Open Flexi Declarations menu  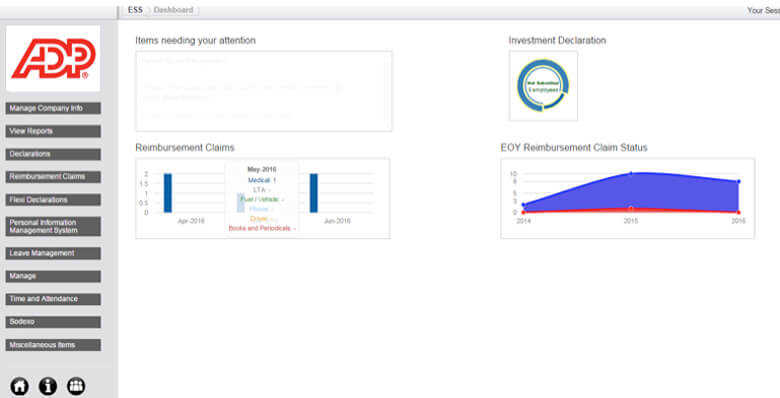coord(53,200)
